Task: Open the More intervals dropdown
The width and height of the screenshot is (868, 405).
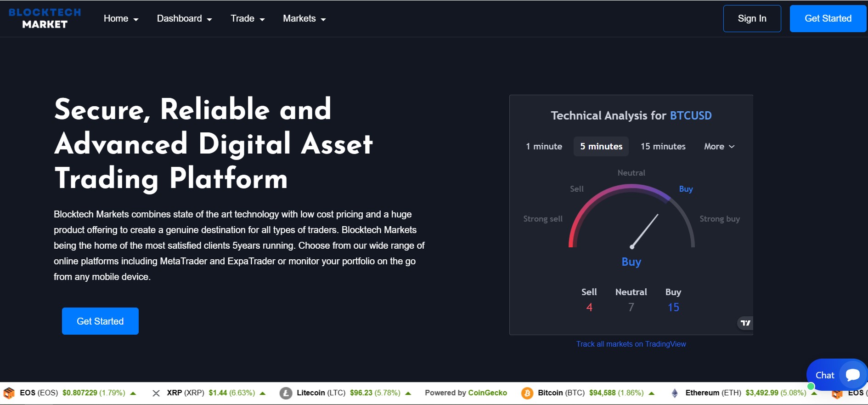Action: (719, 146)
